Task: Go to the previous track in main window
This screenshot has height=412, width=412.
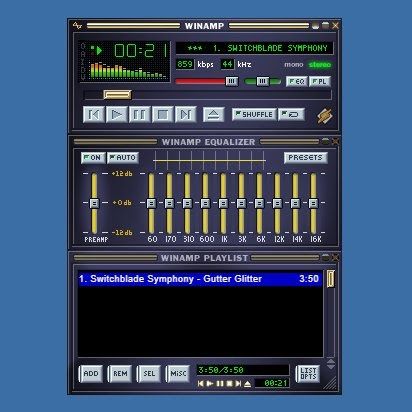Action: 94,115
